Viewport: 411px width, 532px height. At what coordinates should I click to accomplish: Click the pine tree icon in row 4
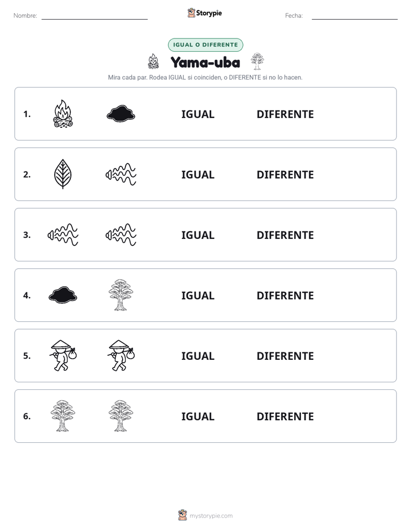[121, 295]
